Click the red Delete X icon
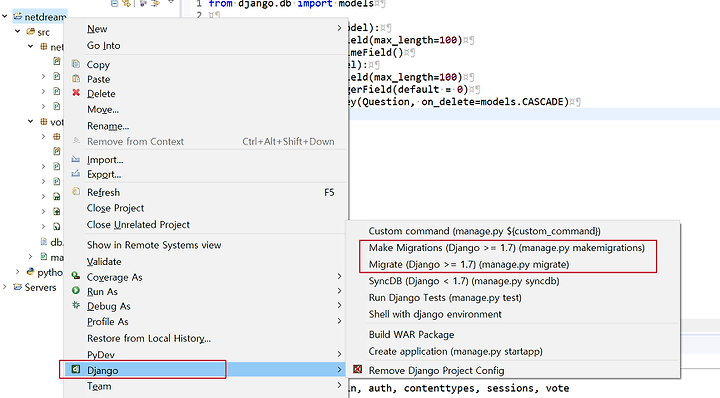The height and width of the screenshot is (398, 720). (x=76, y=93)
